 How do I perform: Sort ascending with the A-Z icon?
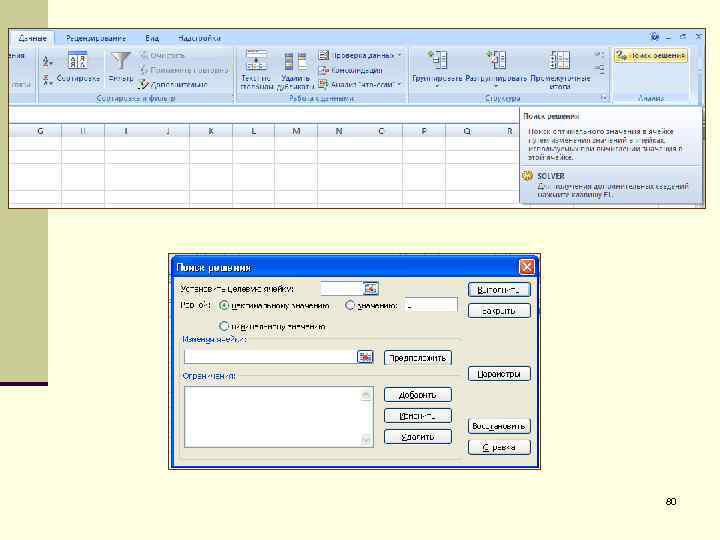click(x=48, y=62)
